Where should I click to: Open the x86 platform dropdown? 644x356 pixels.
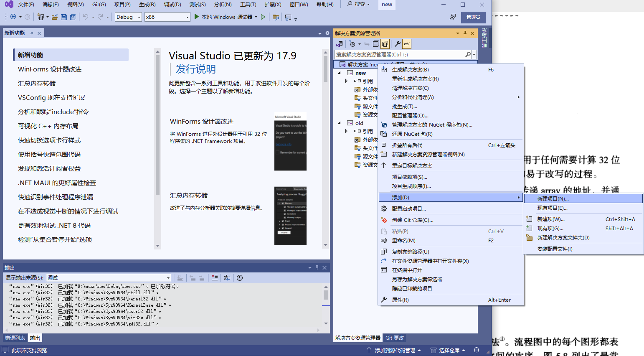pyautogui.click(x=167, y=17)
